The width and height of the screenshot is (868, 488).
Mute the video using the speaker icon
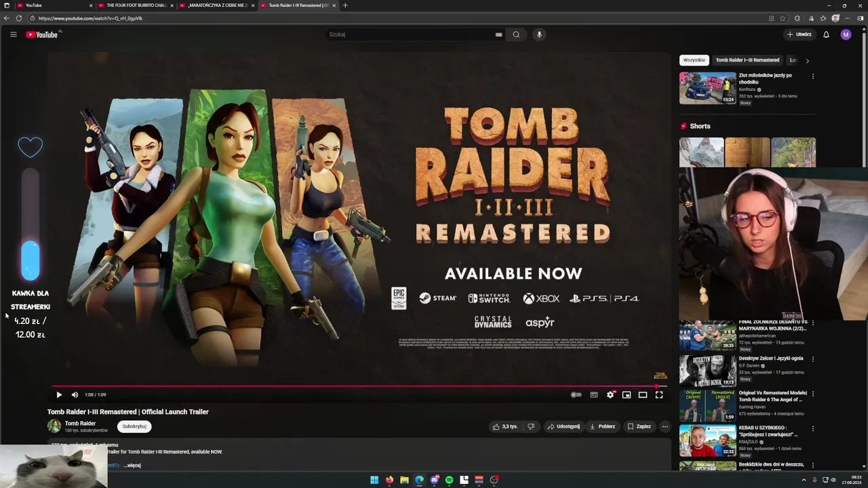tap(75, 394)
